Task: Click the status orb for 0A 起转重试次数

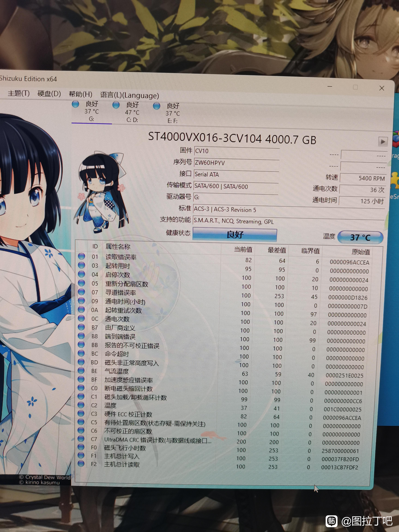Action: point(82,310)
